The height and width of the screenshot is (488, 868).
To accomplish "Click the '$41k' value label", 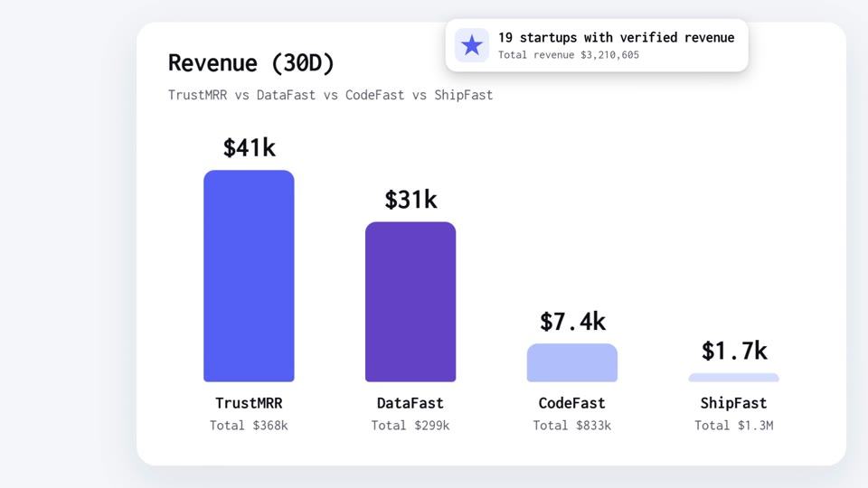I will tap(250, 147).
